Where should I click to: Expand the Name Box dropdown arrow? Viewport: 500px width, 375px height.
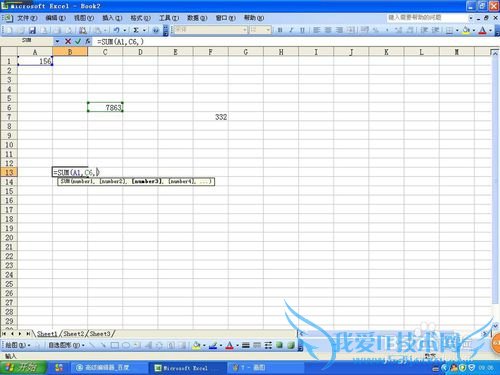[57, 41]
